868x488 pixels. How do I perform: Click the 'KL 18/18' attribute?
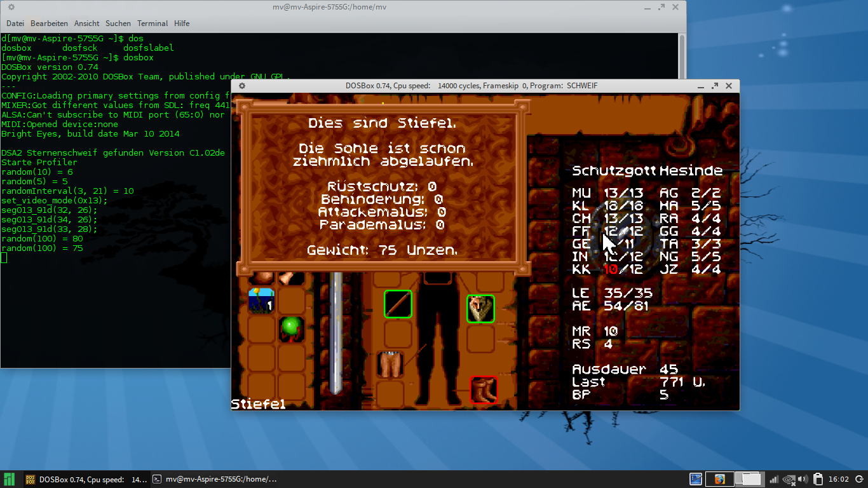(x=607, y=206)
